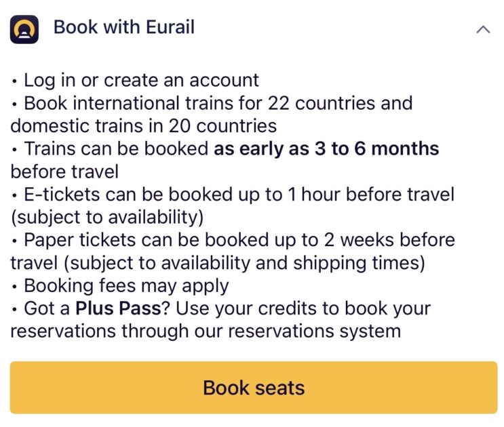Click the "Book with Eurail" heading
Screen dimensions: 504x427
point(123,28)
